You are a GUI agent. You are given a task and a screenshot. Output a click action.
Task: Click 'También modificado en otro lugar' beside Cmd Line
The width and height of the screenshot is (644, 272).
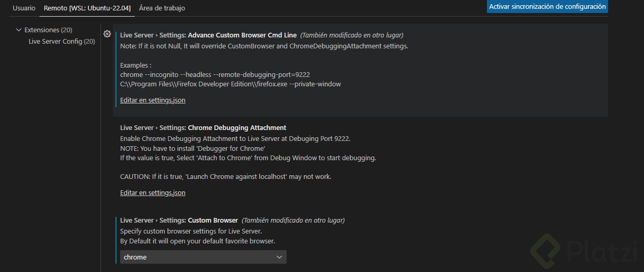pos(352,35)
